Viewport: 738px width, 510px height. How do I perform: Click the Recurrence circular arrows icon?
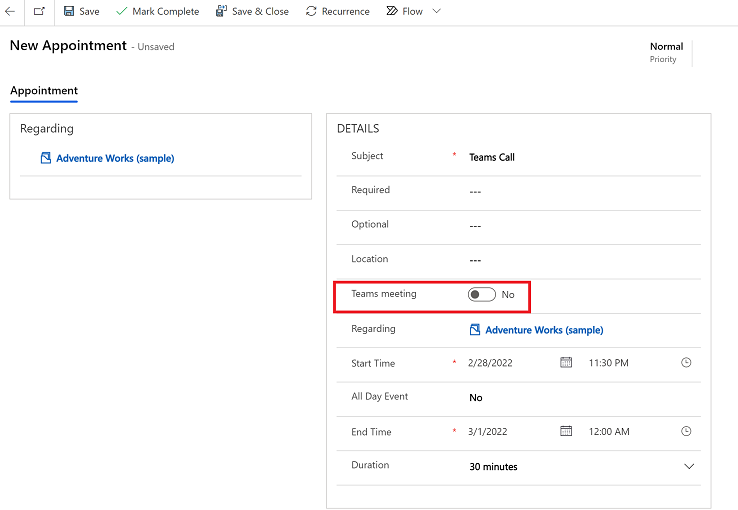311,11
